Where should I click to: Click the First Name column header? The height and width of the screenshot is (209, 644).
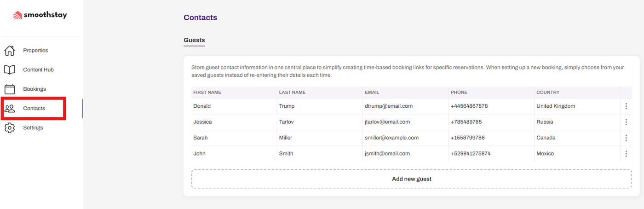tap(207, 93)
